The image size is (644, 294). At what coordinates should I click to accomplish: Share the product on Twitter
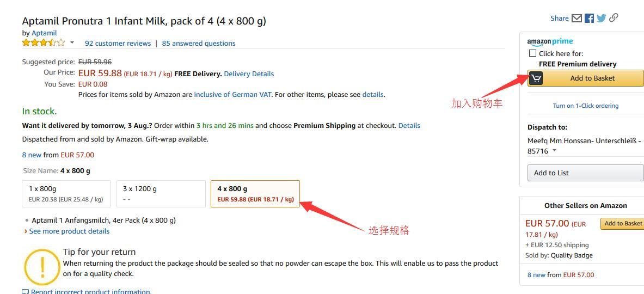coord(602,18)
